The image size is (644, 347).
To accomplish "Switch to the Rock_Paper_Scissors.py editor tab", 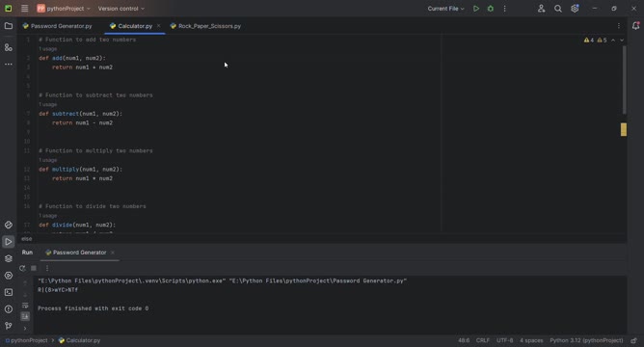I will click(x=205, y=26).
